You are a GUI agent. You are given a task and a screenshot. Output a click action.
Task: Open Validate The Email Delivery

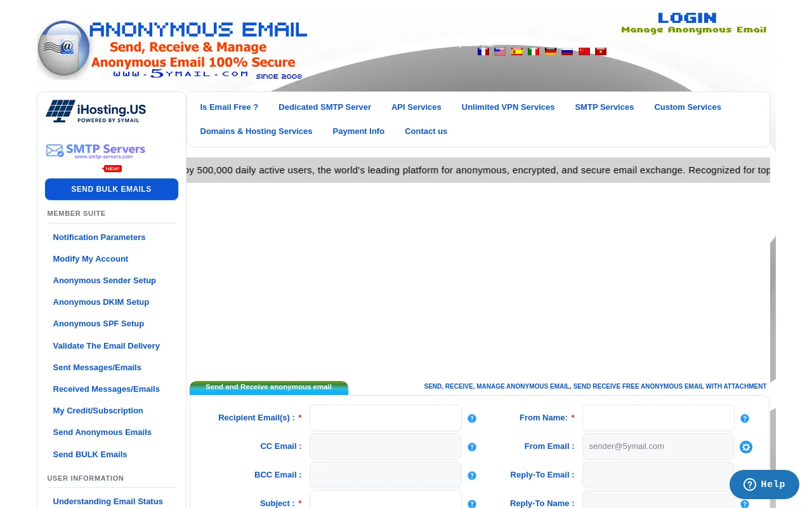(x=107, y=346)
